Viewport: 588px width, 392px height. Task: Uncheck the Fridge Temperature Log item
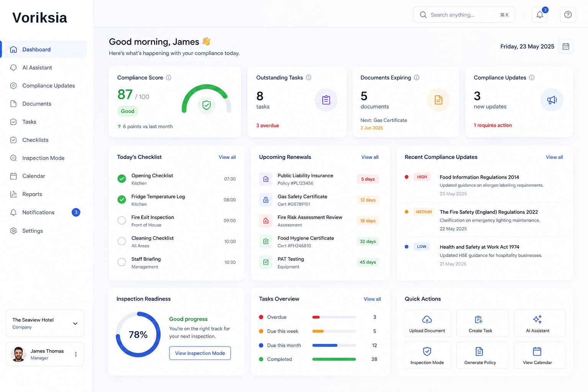(122, 199)
